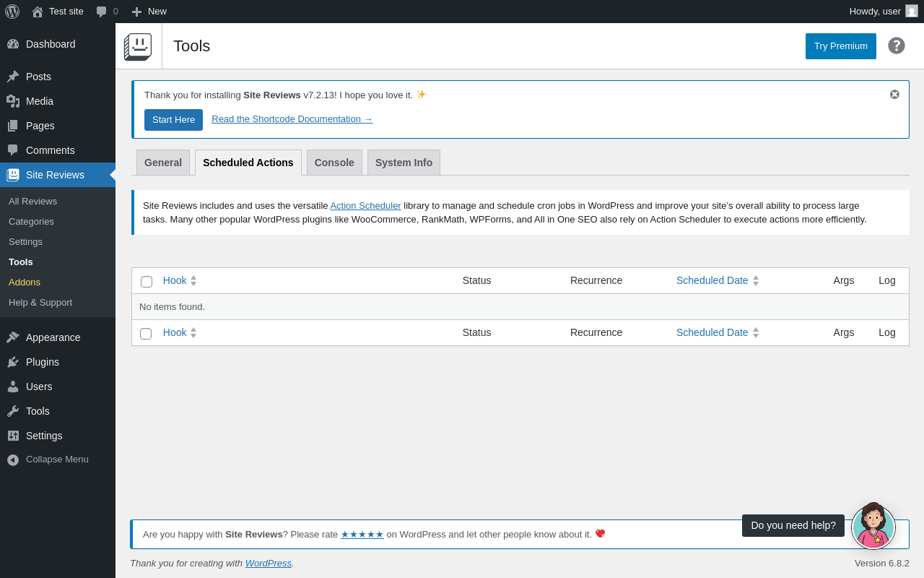
Task: Open the System Info tab
Action: pyautogui.click(x=404, y=163)
